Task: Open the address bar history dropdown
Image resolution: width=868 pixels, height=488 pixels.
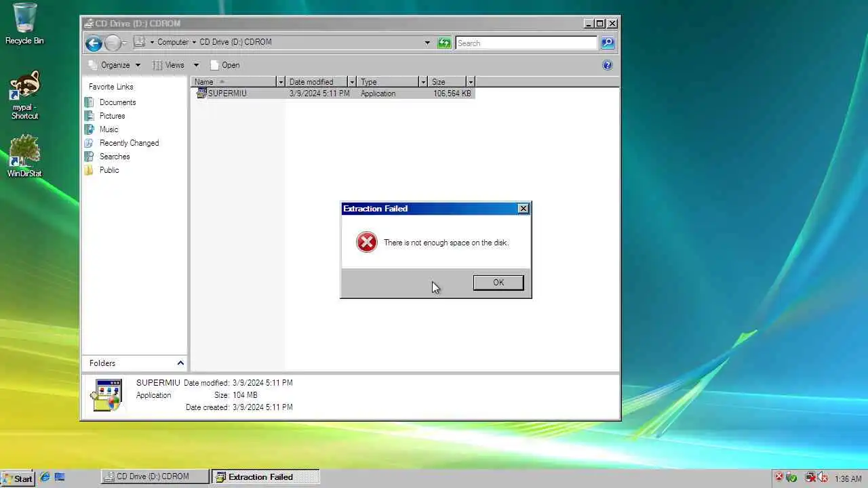Action: 427,43
